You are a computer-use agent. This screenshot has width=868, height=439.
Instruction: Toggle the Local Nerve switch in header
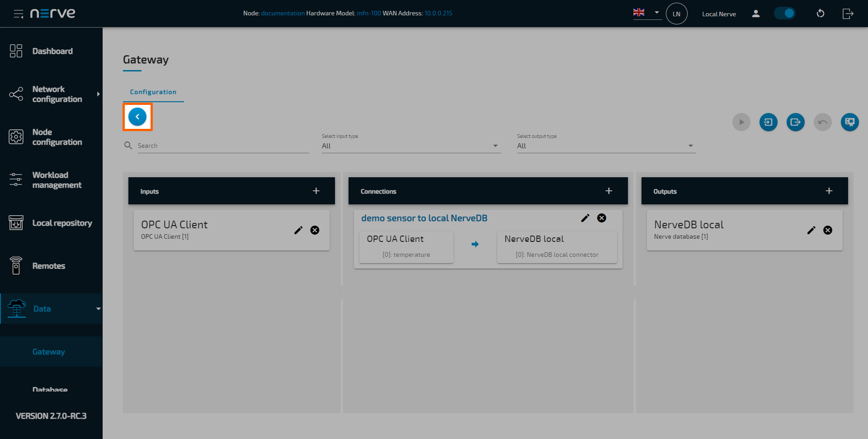[x=784, y=14]
